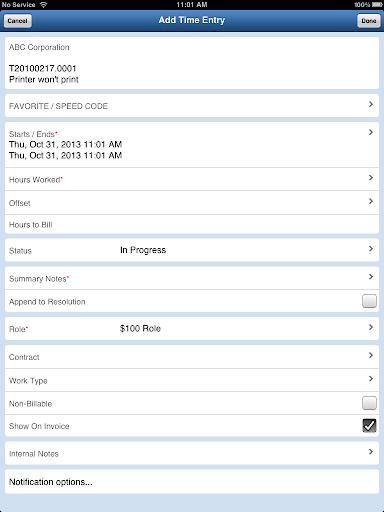Change the Status from In Progress
The image size is (384, 512).
coord(192,250)
